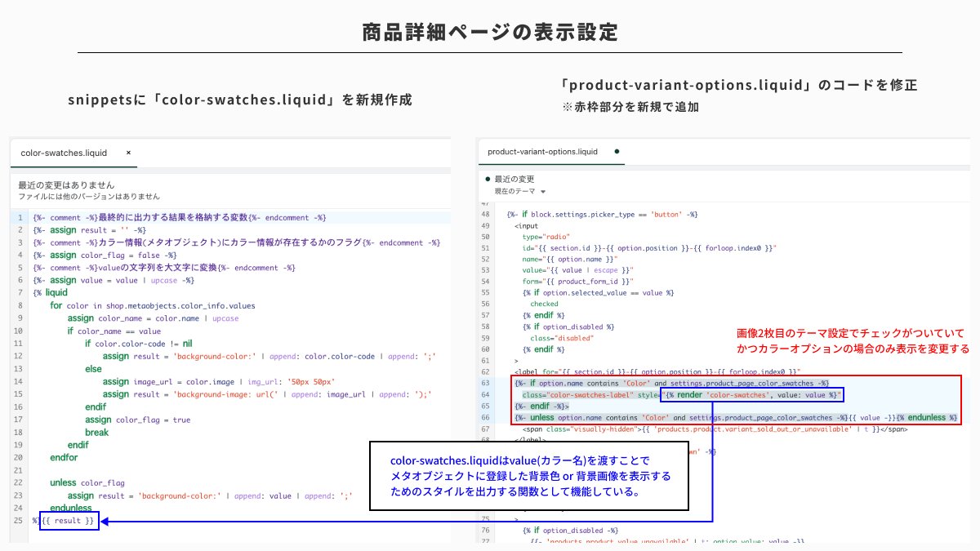980x551 pixels.
Task: Click the "checked" attribute line
Action: click(545, 304)
